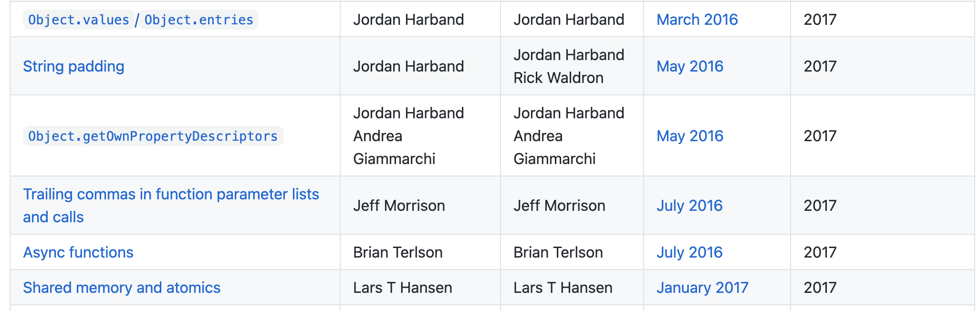The height and width of the screenshot is (311, 980).
Task: Open July 2016 notes for Async functions
Action: 689,252
